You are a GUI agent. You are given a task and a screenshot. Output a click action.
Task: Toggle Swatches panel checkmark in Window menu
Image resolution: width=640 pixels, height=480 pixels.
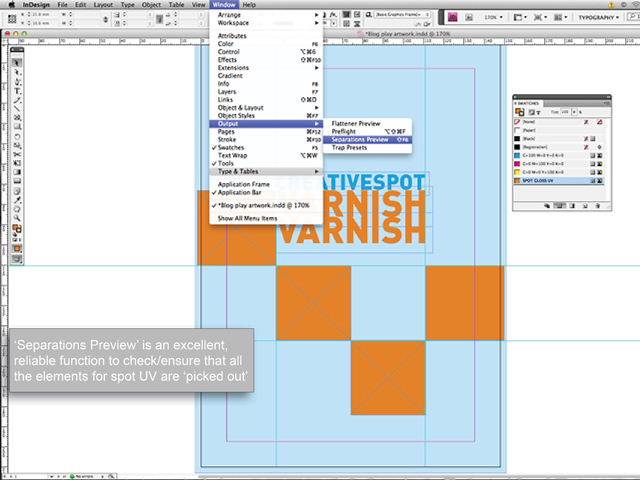point(266,147)
